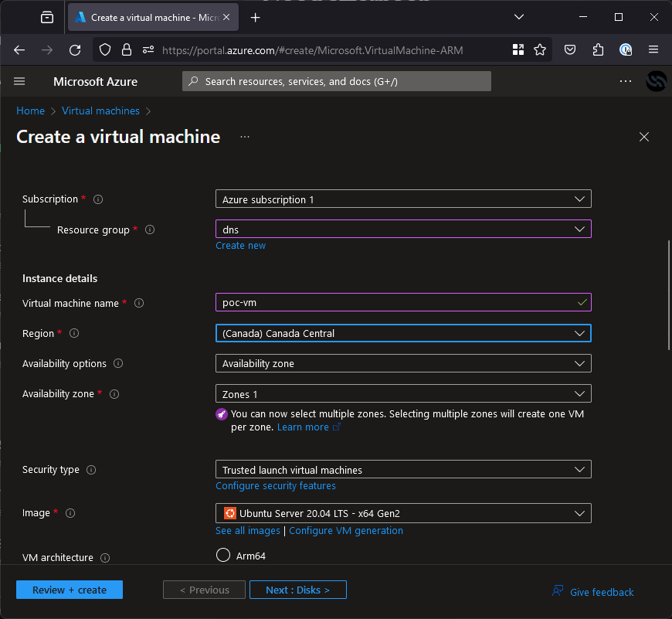This screenshot has height=619, width=672.
Task: Open the account avatar menu
Action: point(656,81)
